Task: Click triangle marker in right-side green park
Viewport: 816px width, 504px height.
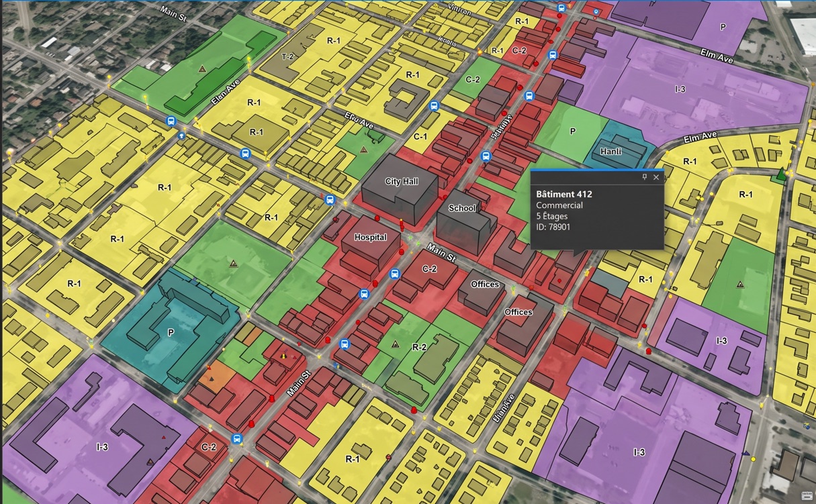Action: (x=741, y=285)
